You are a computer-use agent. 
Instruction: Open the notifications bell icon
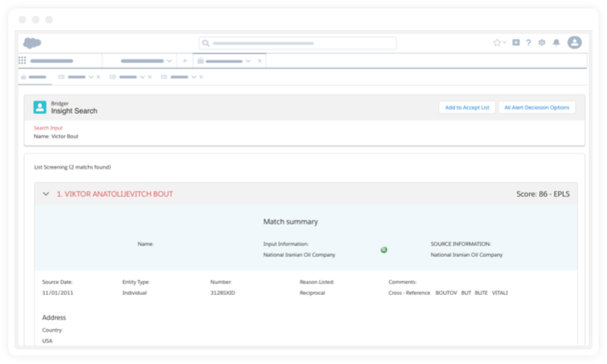point(556,42)
